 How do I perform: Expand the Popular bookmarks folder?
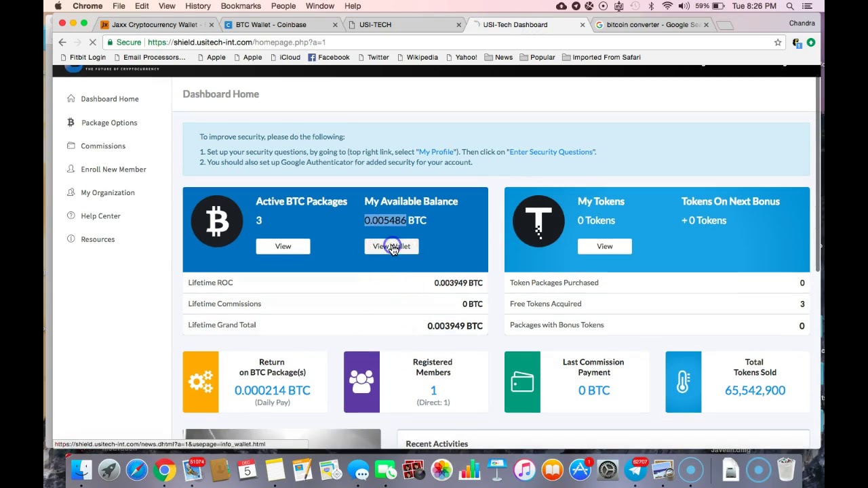537,58
